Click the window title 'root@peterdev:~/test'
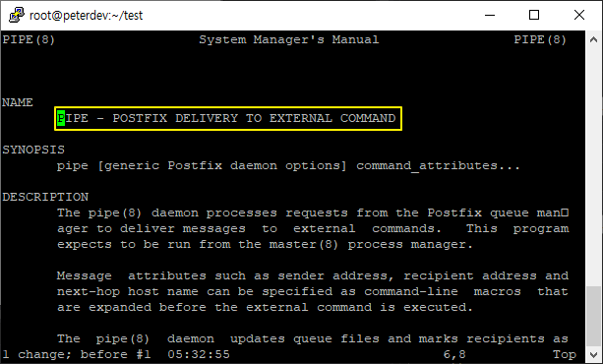603x364 pixels. [x=87, y=16]
